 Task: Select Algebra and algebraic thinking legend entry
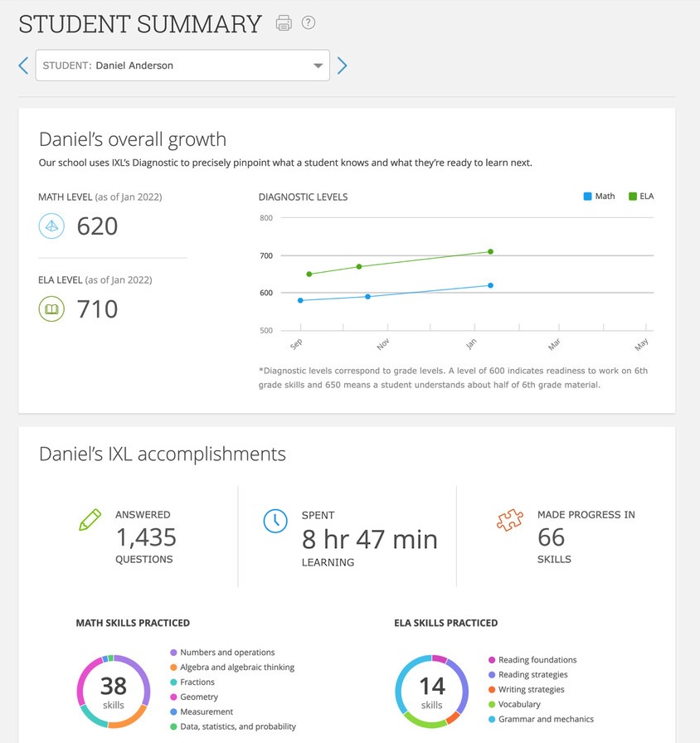[x=232, y=668]
